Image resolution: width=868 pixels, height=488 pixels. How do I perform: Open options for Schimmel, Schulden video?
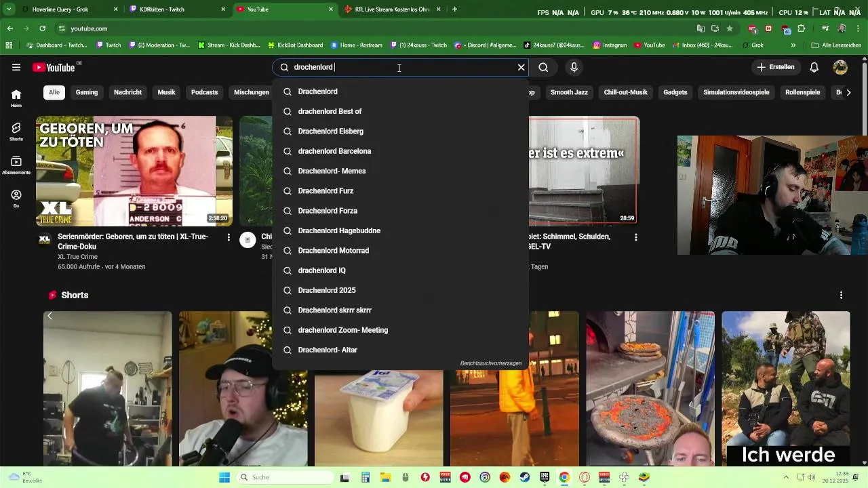point(635,237)
